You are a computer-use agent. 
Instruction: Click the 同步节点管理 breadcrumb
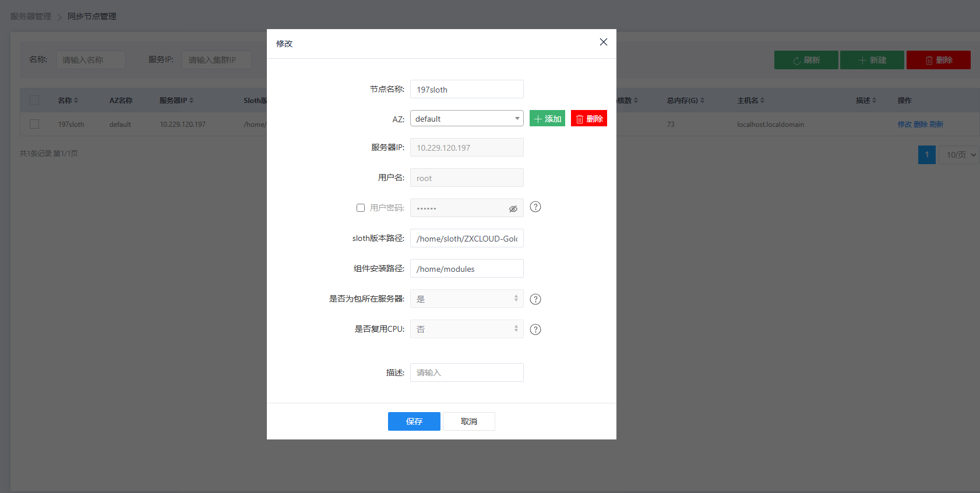point(92,16)
